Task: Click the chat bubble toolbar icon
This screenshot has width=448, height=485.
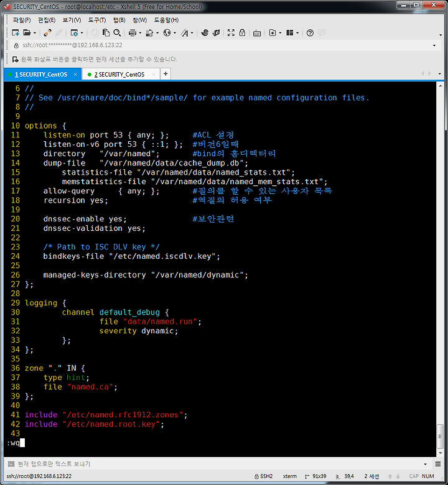Action: pyautogui.click(x=321, y=32)
